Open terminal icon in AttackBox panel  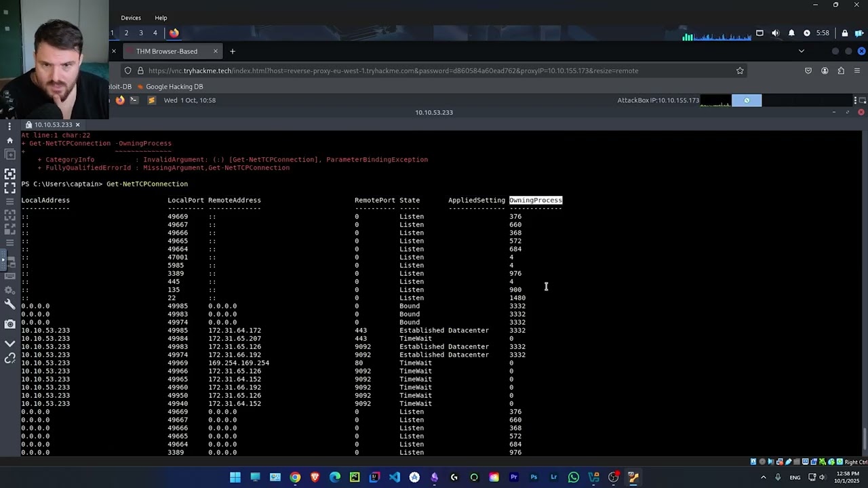click(x=134, y=100)
